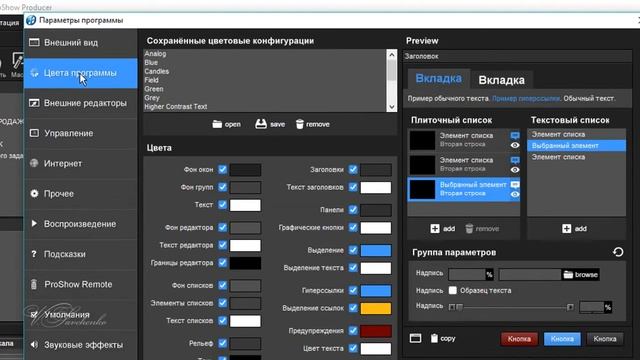The height and width of the screenshot is (360, 640).
Task: Click the reset arrow in Группа параметров
Action: [x=618, y=252]
